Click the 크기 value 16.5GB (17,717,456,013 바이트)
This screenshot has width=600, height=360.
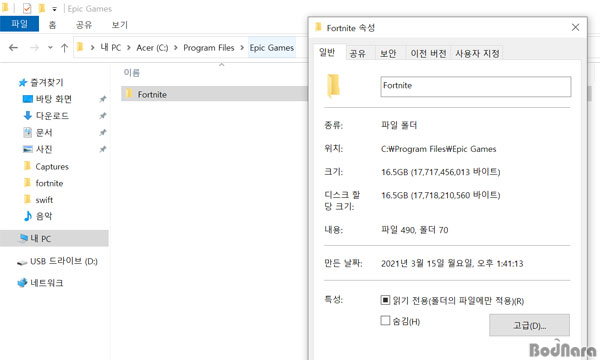pyautogui.click(x=440, y=172)
